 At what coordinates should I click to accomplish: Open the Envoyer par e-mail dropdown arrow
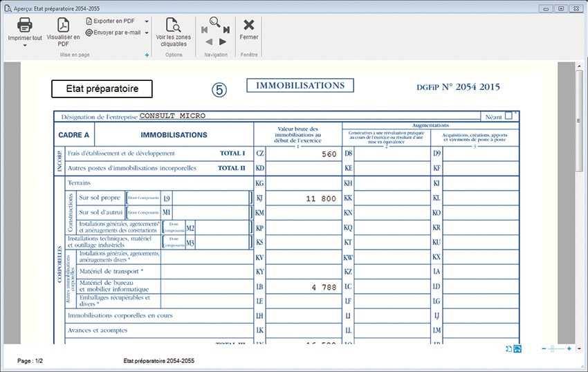coord(147,32)
